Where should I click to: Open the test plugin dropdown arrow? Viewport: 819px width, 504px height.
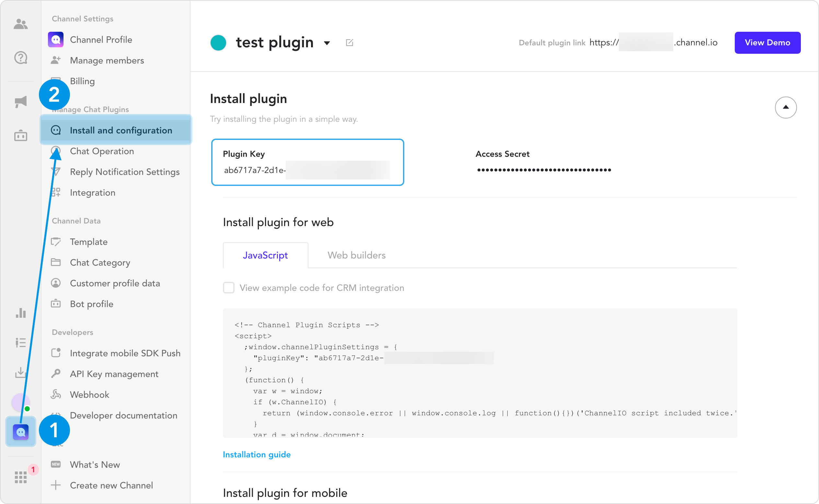(x=327, y=43)
